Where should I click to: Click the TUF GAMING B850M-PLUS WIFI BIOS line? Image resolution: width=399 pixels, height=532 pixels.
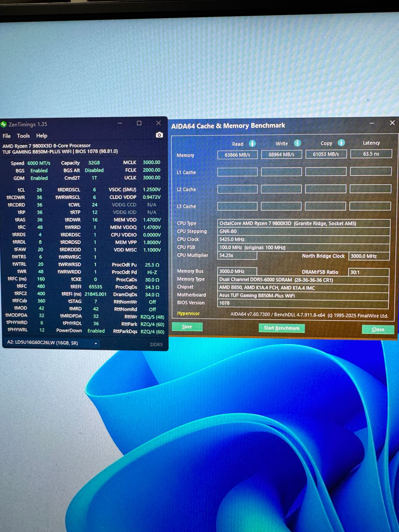click(60, 151)
